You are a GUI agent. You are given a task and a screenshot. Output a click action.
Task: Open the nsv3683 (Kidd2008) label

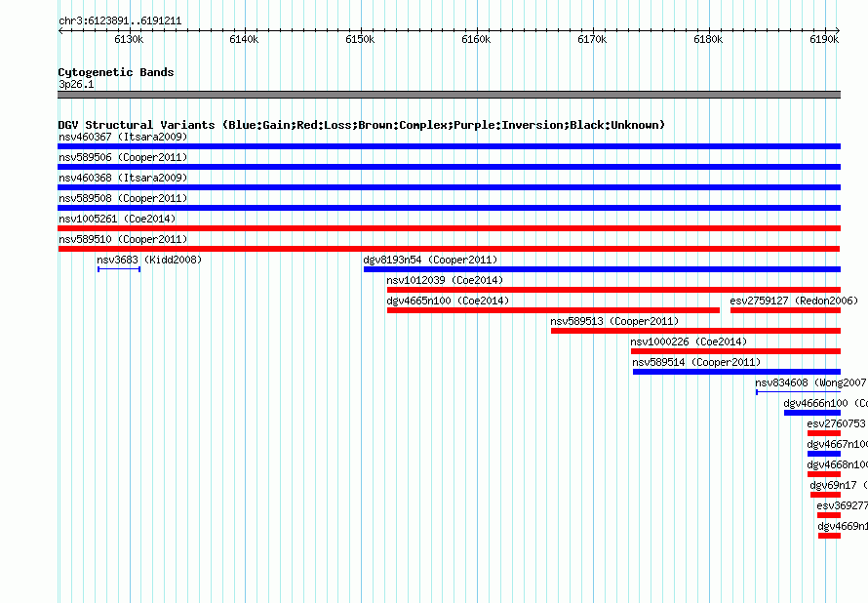coord(149,260)
